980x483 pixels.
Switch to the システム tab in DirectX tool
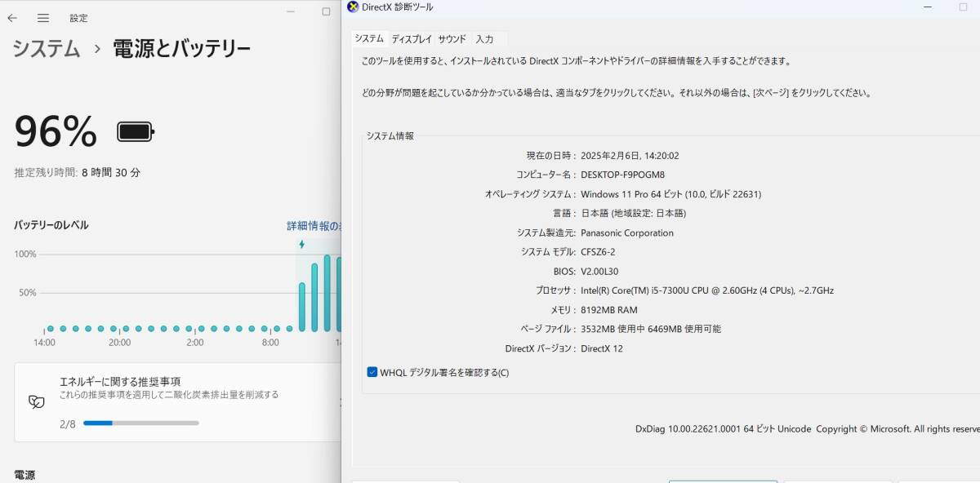369,38
